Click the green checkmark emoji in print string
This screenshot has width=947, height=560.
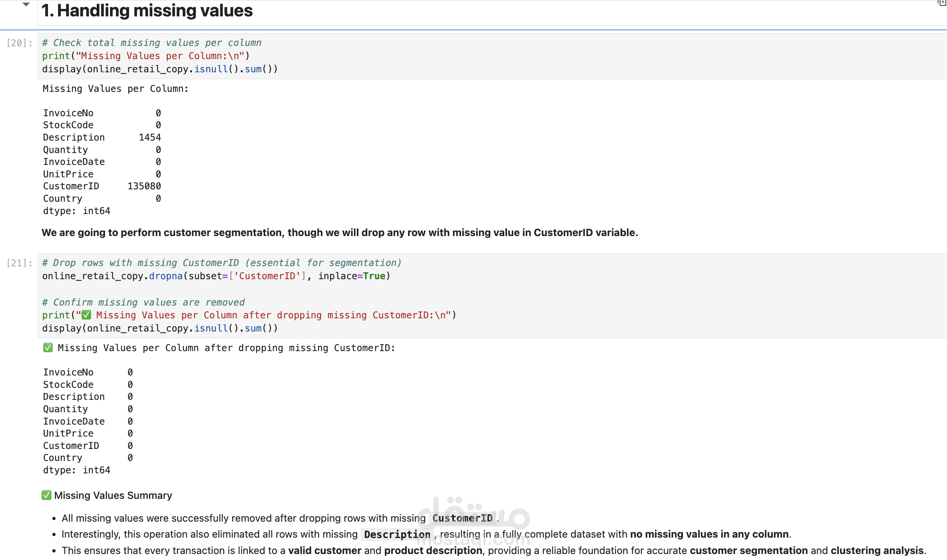tap(86, 315)
